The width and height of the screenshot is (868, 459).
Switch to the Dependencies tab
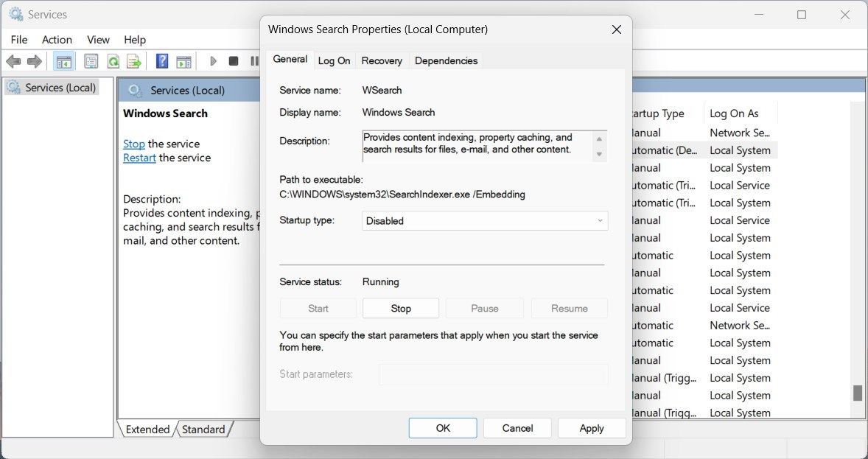(446, 60)
